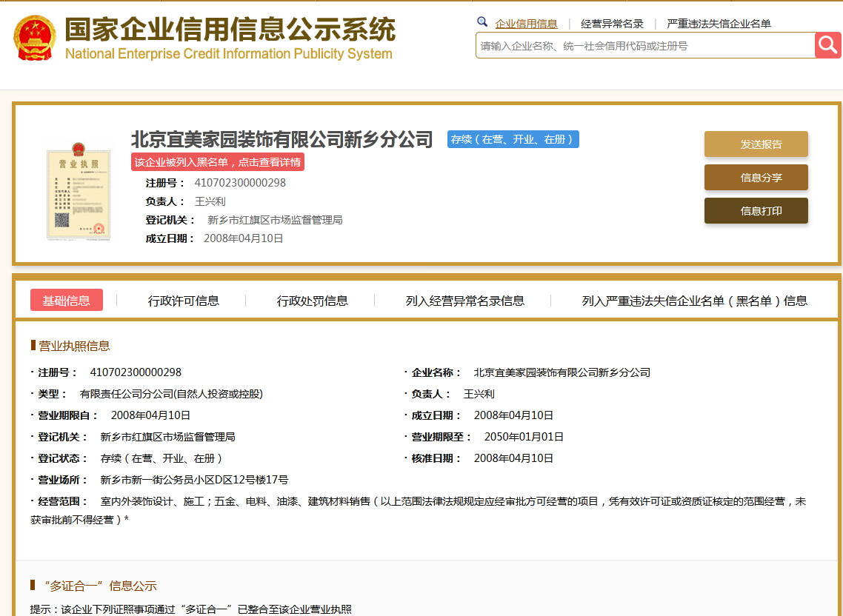
Task: Click the 企业名称 value in license info
Action: pyautogui.click(x=562, y=372)
